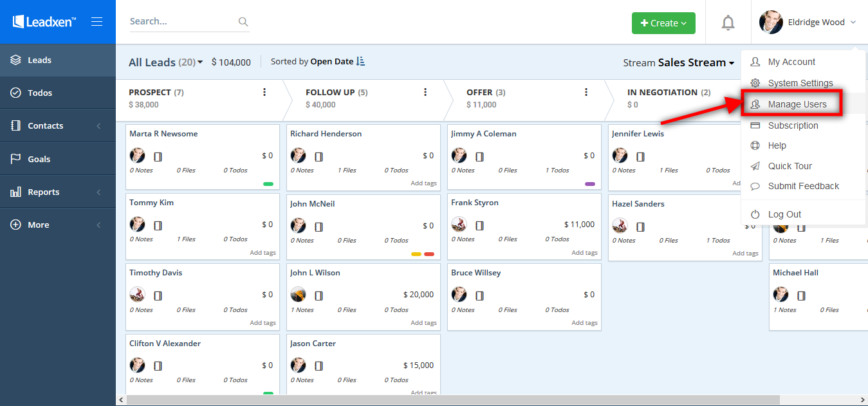868x406 pixels.
Task: Click purple tag on Jimmy A Coleman card
Action: (590, 184)
